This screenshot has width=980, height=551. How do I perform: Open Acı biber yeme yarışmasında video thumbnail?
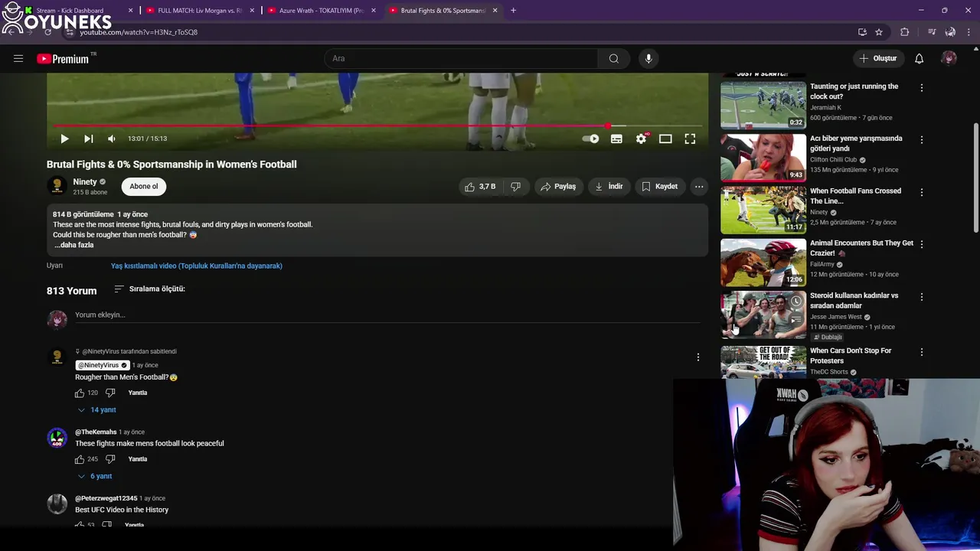click(x=763, y=158)
